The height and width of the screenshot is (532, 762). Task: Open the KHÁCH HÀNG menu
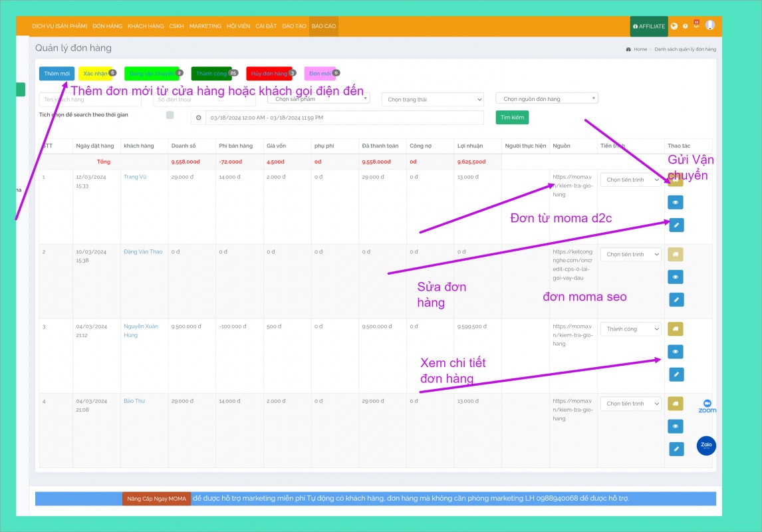click(x=146, y=27)
